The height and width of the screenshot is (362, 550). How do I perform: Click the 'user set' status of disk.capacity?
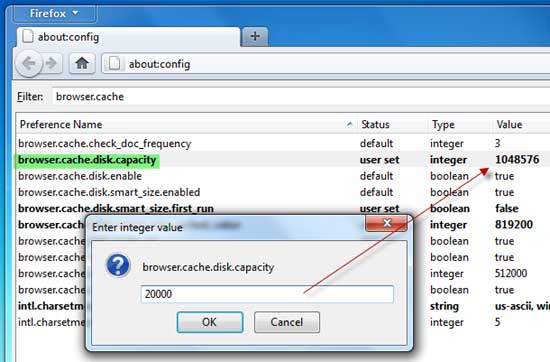380,160
